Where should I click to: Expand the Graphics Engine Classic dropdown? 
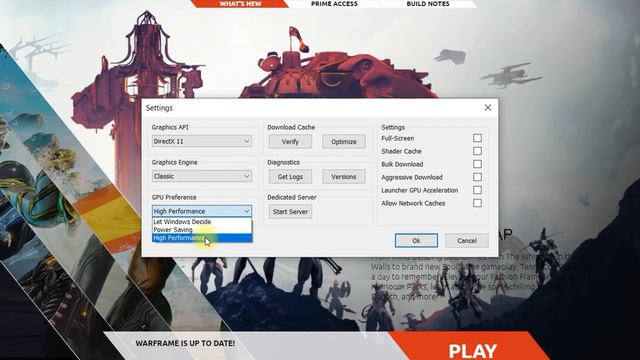coord(202,176)
